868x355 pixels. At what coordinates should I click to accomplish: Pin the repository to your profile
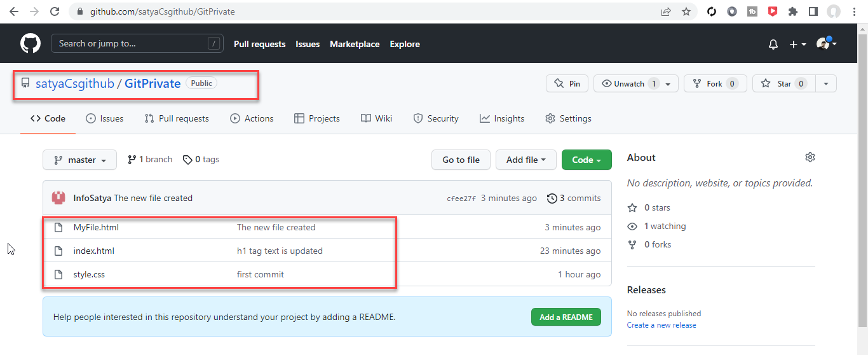[x=567, y=84]
